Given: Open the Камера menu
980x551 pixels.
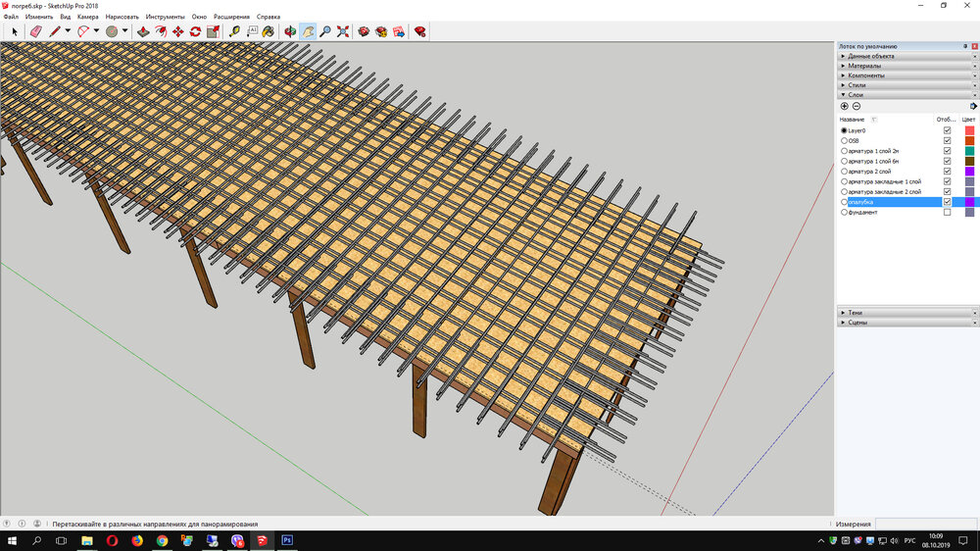Looking at the screenshot, I should pyautogui.click(x=87, y=17).
